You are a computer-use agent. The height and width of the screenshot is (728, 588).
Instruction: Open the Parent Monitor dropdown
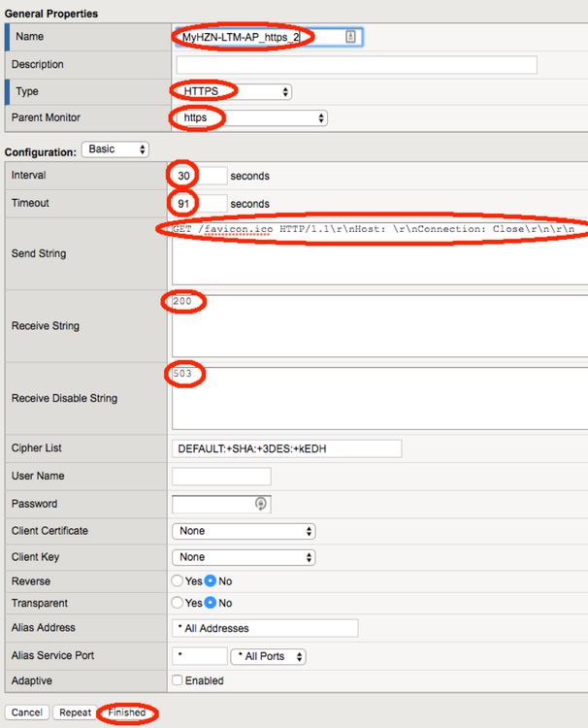click(252, 117)
